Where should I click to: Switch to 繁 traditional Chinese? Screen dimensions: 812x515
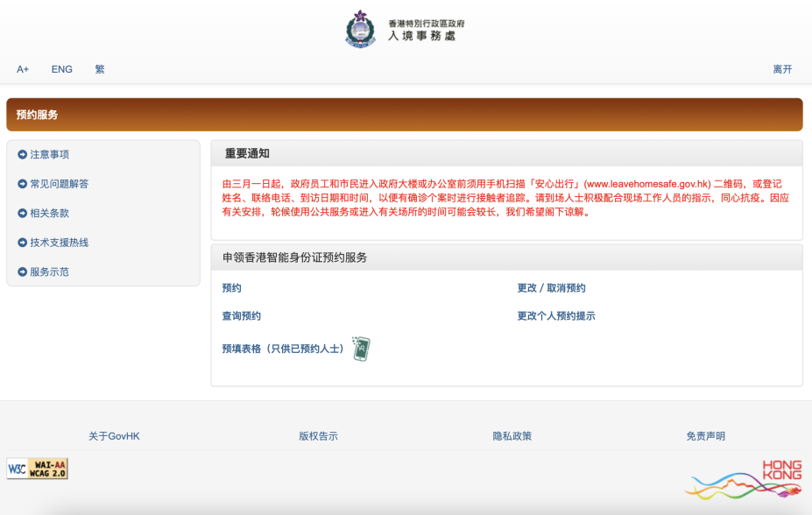[99, 69]
